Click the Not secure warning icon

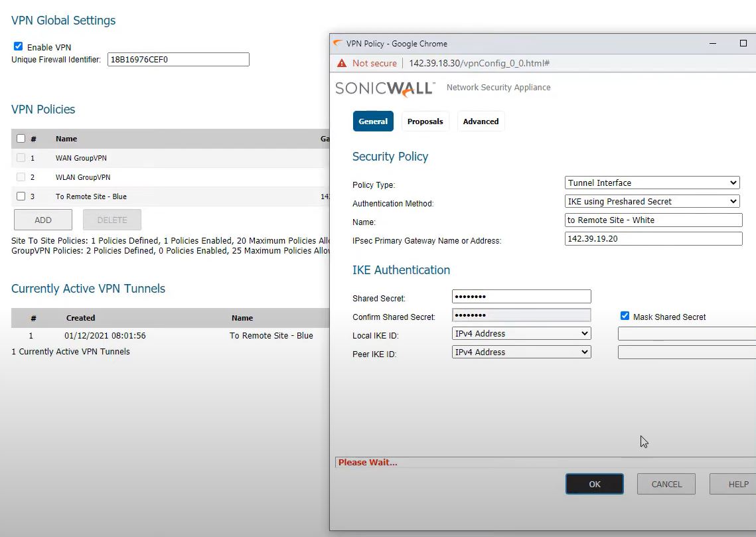[342, 63]
